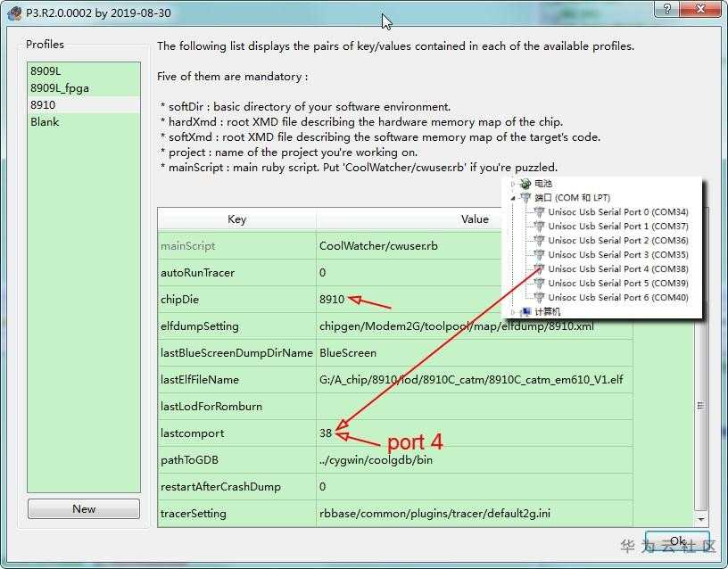Image resolution: width=728 pixels, height=569 pixels.
Task: Select the tracerSetting key cell
Action: pos(236,514)
